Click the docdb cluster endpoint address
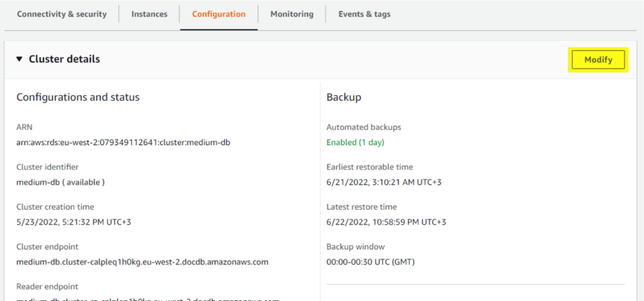The height and width of the screenshot is (301, 644). [142, 262]
